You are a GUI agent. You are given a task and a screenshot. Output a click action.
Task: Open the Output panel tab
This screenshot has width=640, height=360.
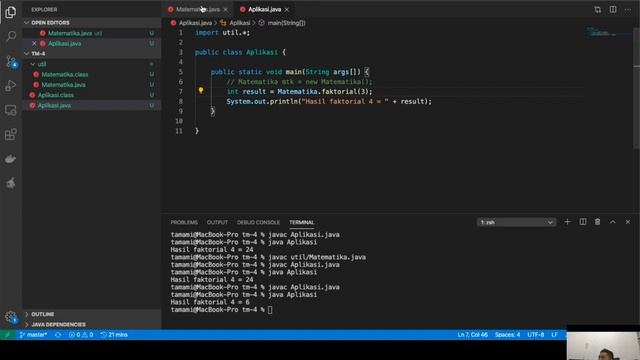point(217,222)
